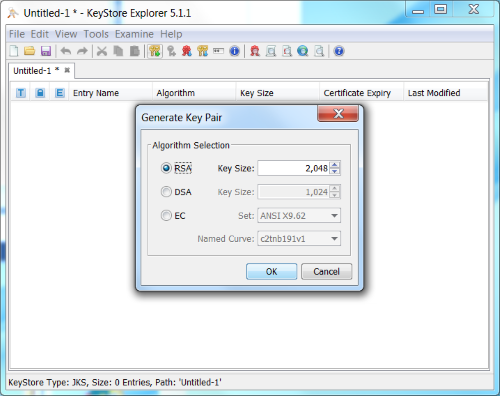
Task: Increase RSA key size with up arrow
Action: pos(335,165)
